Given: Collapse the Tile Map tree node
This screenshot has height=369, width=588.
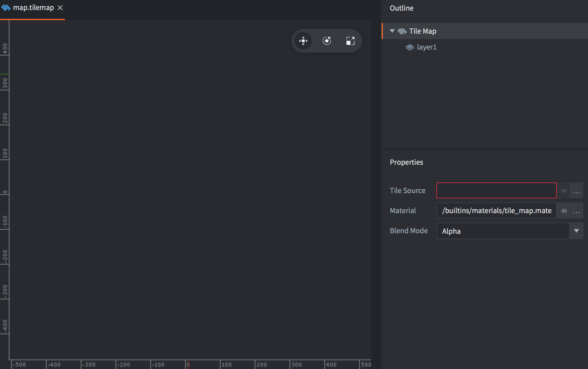Looking at the screenshot, I should click(392, 31).
